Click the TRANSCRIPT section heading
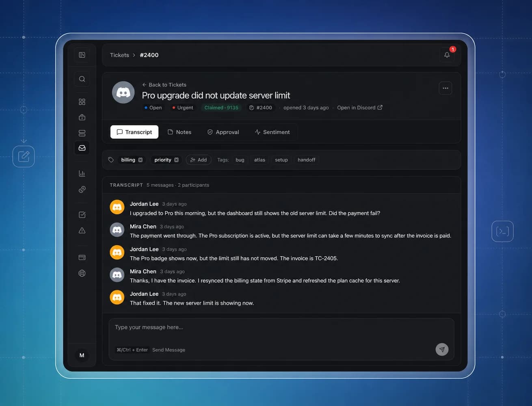Image resolution: width=532 pixels, height=406 pixels. coord(126,185)
